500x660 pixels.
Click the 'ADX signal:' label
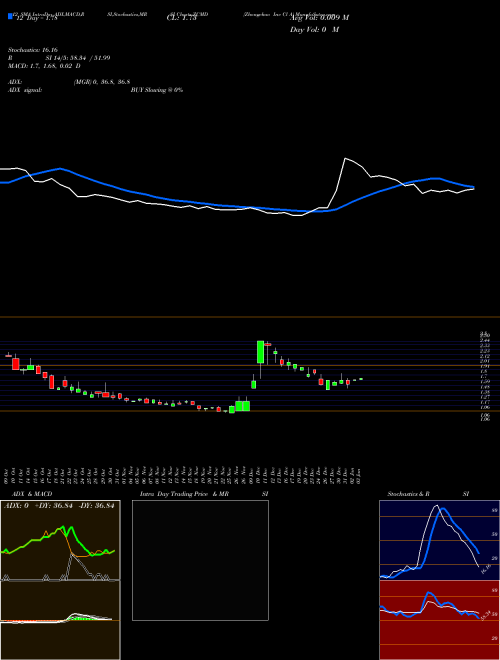pyautogui.click(x=25, y=90)
